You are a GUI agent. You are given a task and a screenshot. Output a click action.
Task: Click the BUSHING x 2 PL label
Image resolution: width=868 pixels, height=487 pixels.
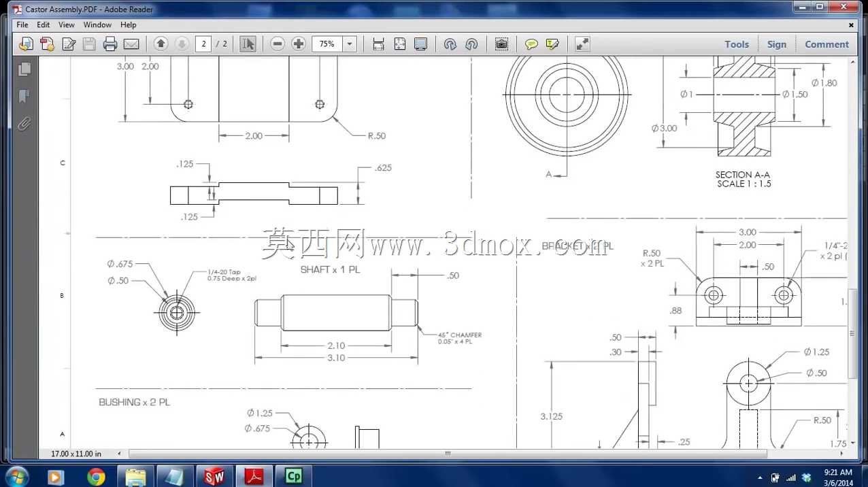(135, 402)
